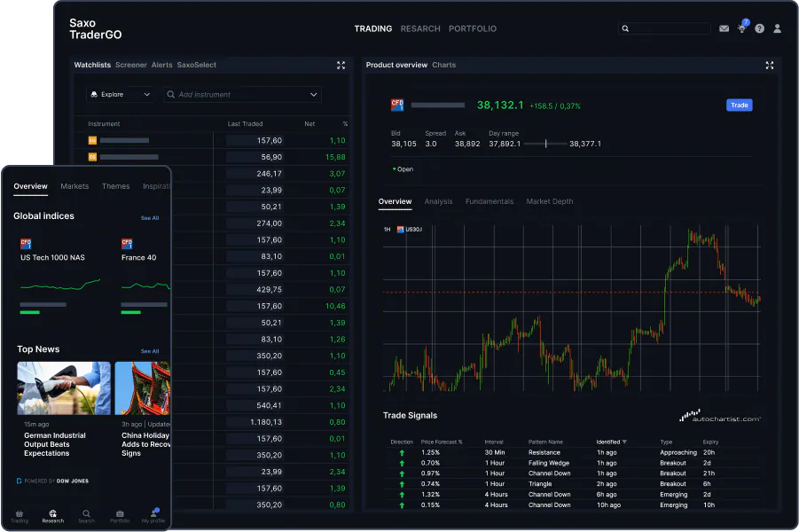Expand the Add instrument dropdown chevron

313,94
